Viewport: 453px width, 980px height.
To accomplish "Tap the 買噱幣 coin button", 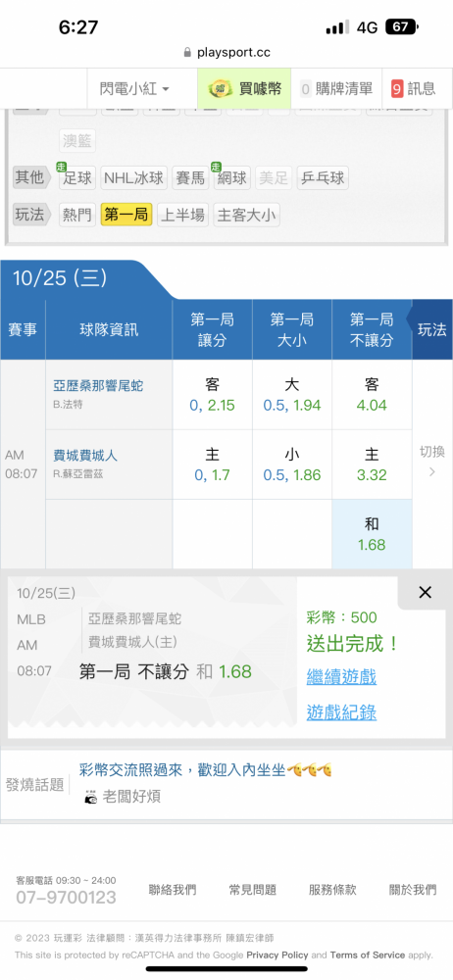I will click(244, 89).
